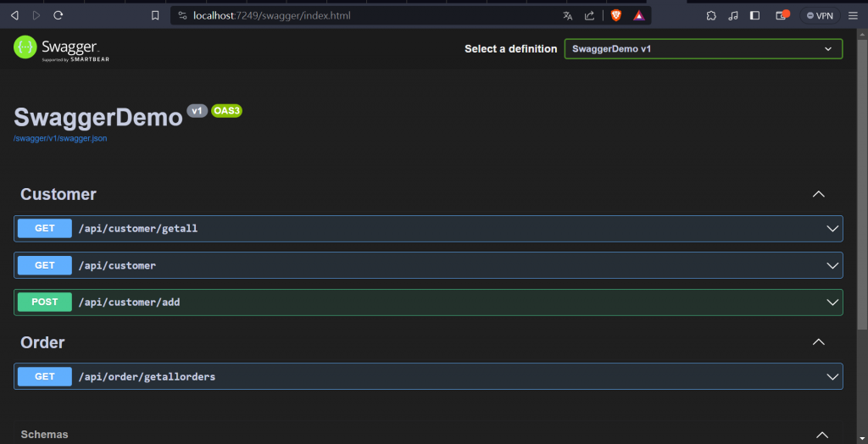
Task: Open the Brave Wallet icon
Action: click(x=782, y=15)
